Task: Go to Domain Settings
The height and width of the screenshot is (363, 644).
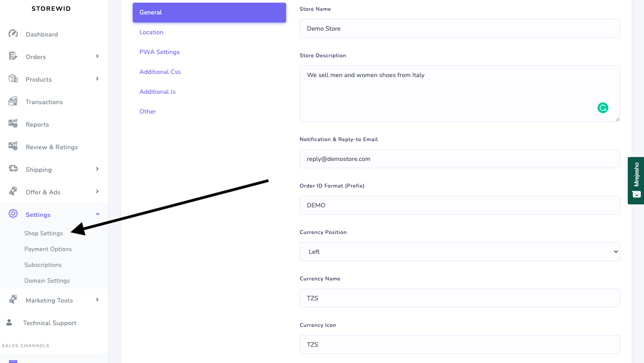Action: tap(47, 280)
